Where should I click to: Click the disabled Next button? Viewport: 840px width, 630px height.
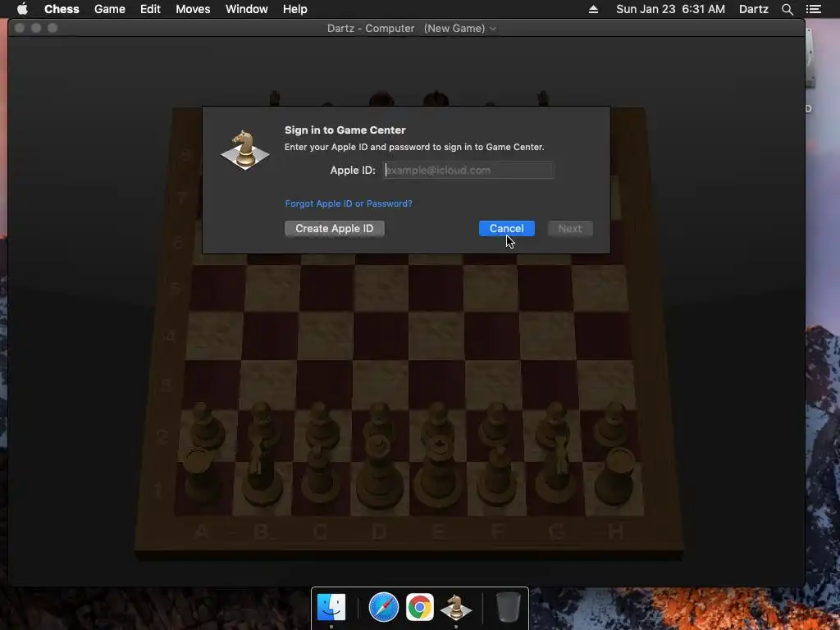point(569,229)
